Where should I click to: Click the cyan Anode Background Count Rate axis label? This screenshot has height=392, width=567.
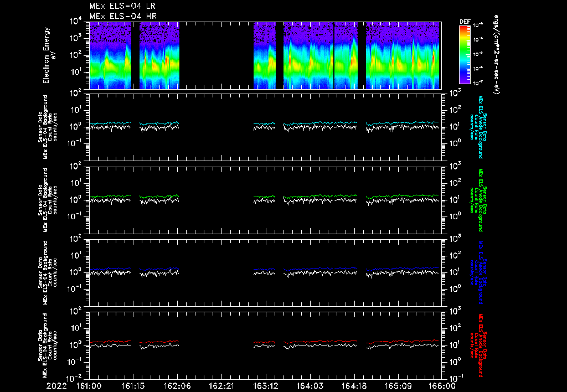(478, 127)
